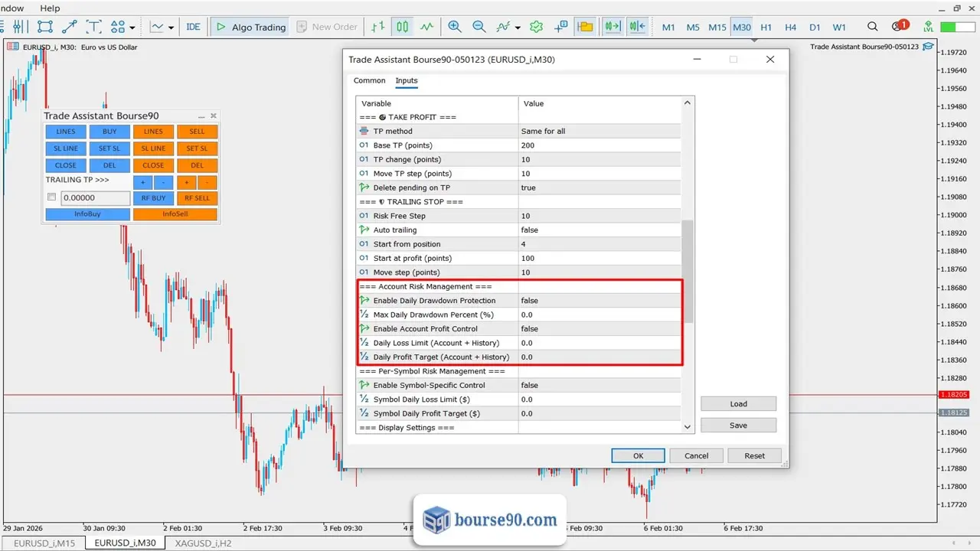Open the account notifications icon
This screenshot has height=551, width=980.
[x=900, y=27]
